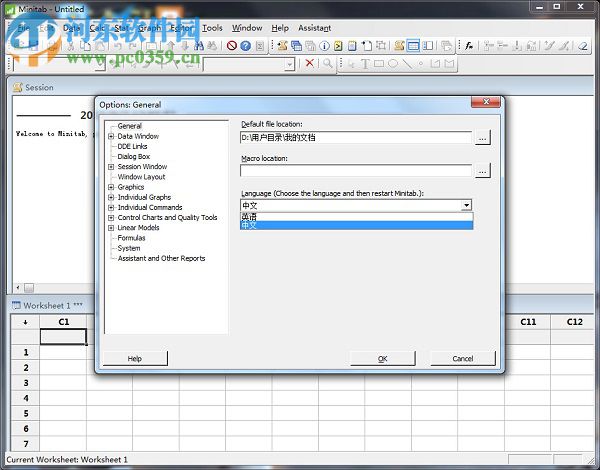Click the Macro location input field

tap(356, 171)
